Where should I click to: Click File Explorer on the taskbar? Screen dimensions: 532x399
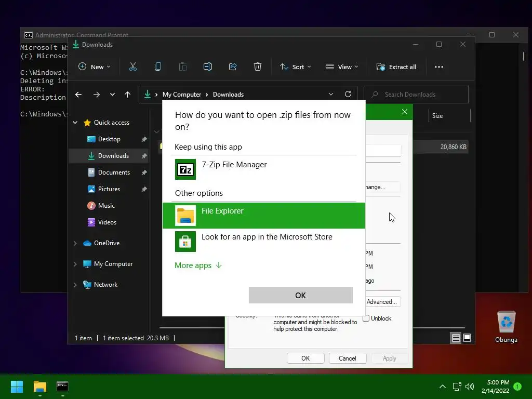click(x=39, y=387)
